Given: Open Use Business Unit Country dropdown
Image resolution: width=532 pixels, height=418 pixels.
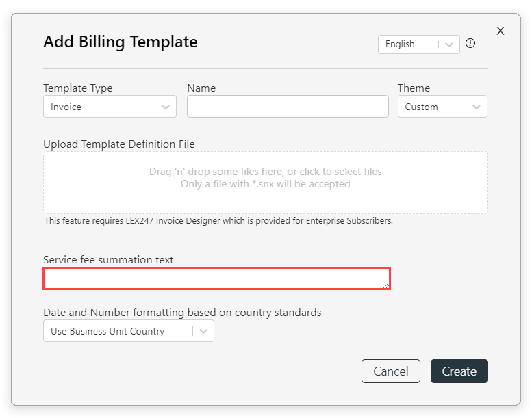Looking at the screenshot, I should (x=129, y=331).
